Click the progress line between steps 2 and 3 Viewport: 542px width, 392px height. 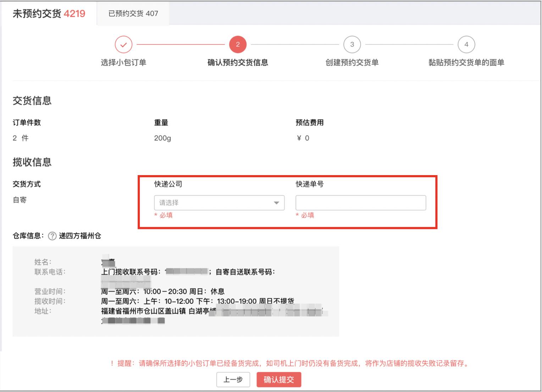click(x=294, y=44)
